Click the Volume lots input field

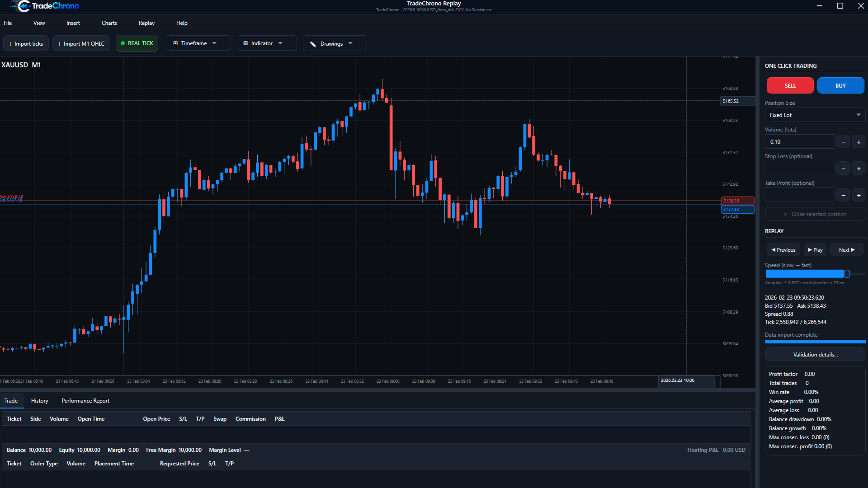tap(800, 142)
